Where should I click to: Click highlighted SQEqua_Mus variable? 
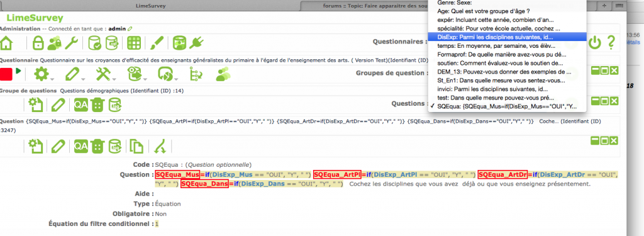click(177, 174)
